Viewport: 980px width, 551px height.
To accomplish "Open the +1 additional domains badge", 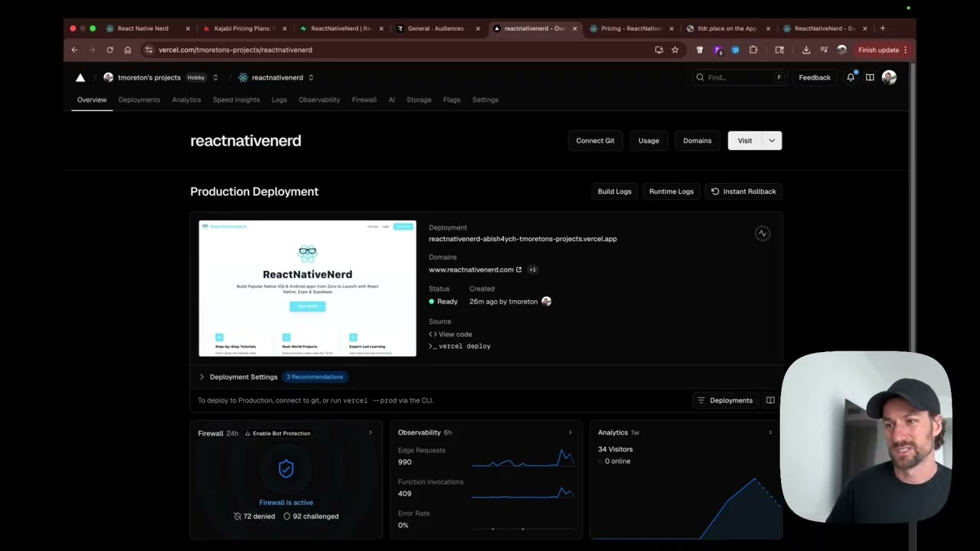I will click(532, 269).
